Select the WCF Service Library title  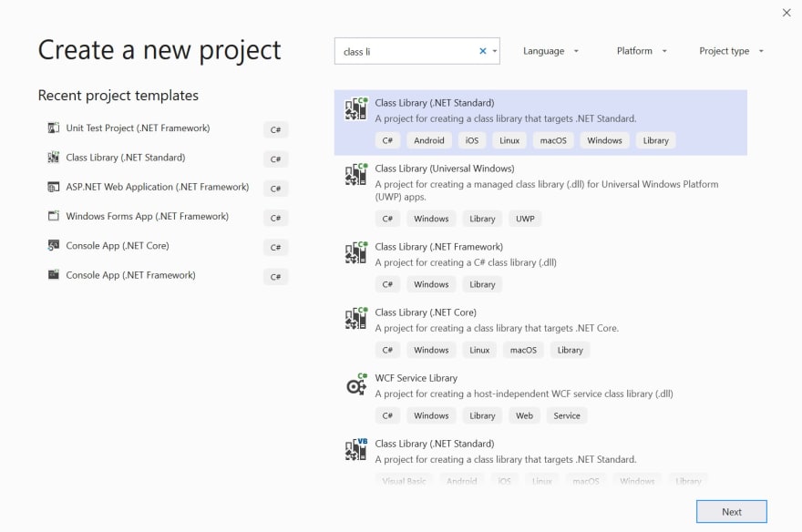tap(416, 378)
